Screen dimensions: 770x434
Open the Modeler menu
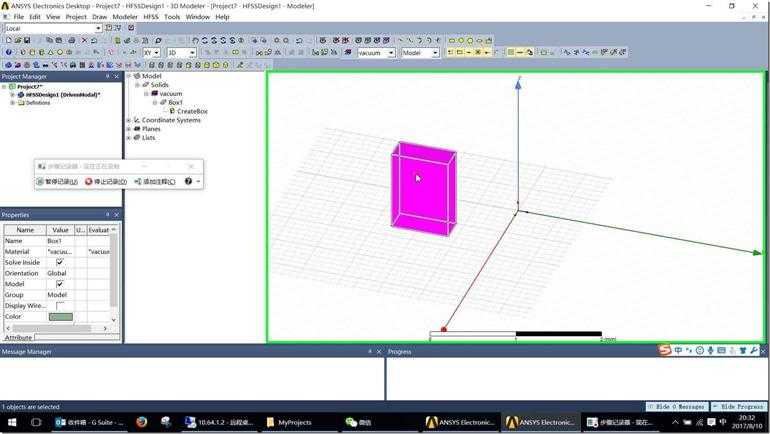[125, 17]
